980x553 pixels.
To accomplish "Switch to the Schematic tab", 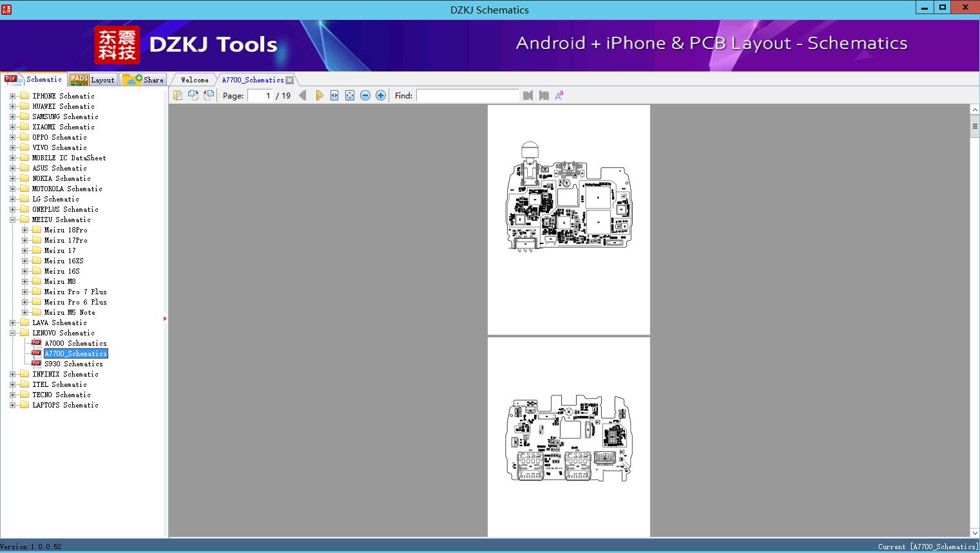I will 34,79.
